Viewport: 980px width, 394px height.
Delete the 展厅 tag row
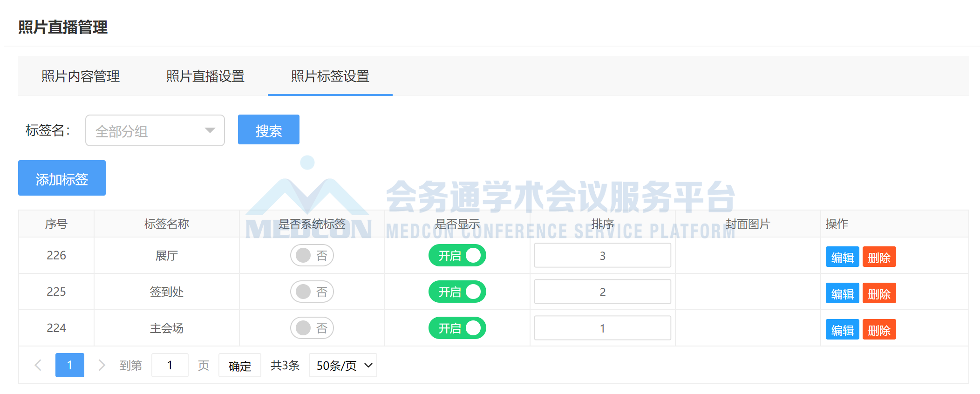tap(879, 257)
